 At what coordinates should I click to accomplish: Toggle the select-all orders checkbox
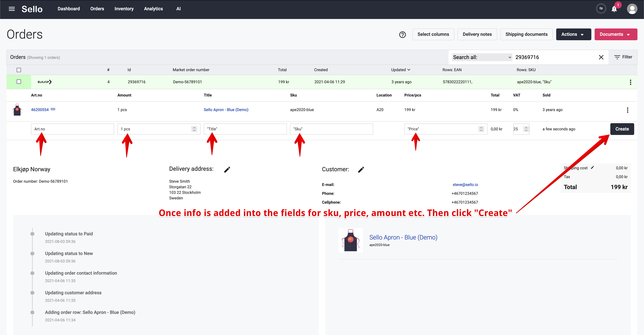pyautogui.click(x=19, y=70)
